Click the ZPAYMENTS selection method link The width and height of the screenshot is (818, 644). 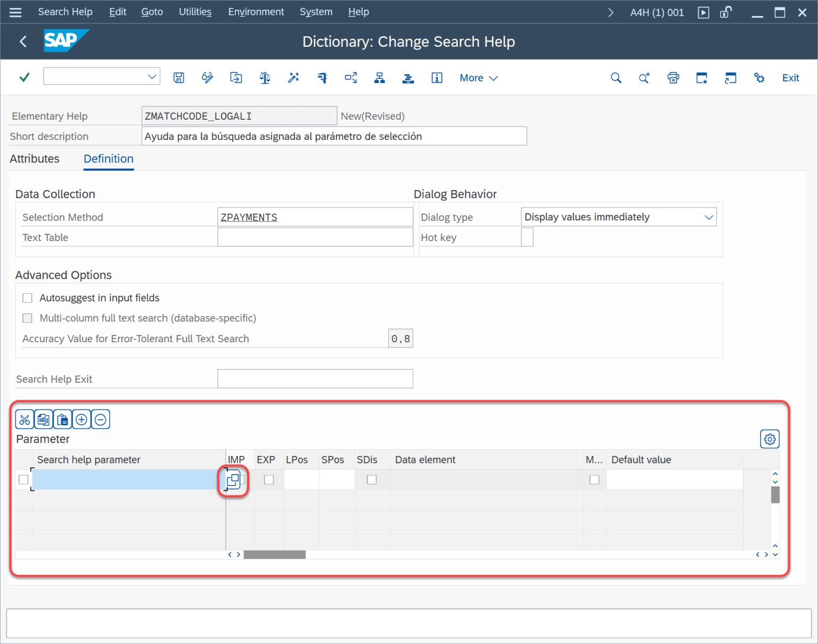(249, 217)
